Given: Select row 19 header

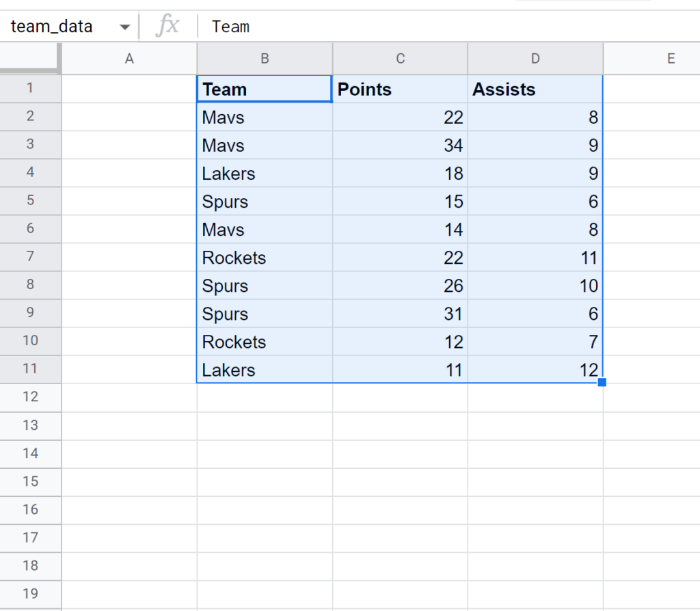Looking at the screenshot, I should pos(30,594).
